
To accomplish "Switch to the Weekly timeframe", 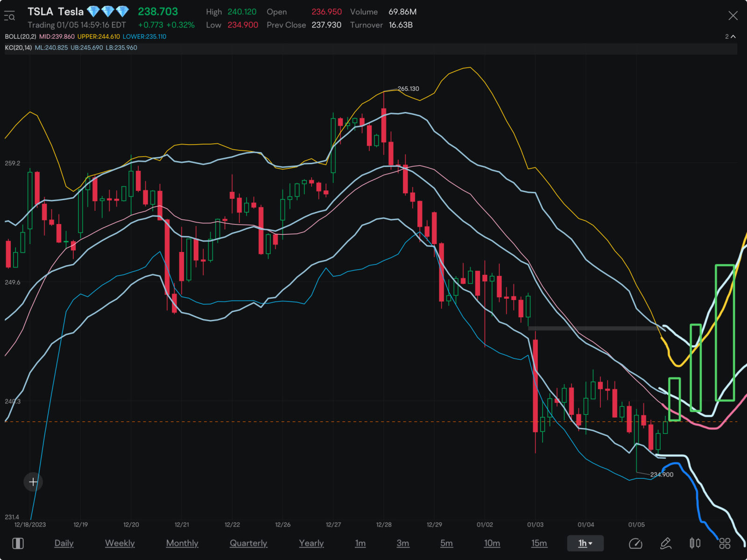I will point(120,543).
